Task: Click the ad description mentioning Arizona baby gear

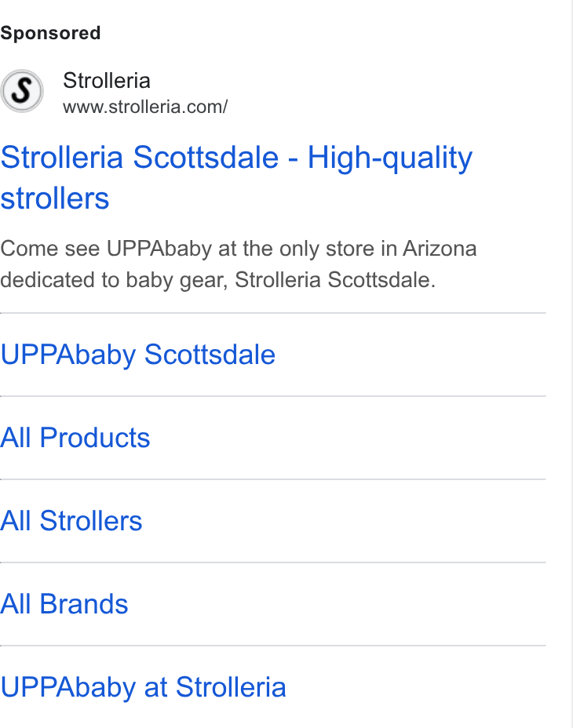Action: tap(239, 264)
